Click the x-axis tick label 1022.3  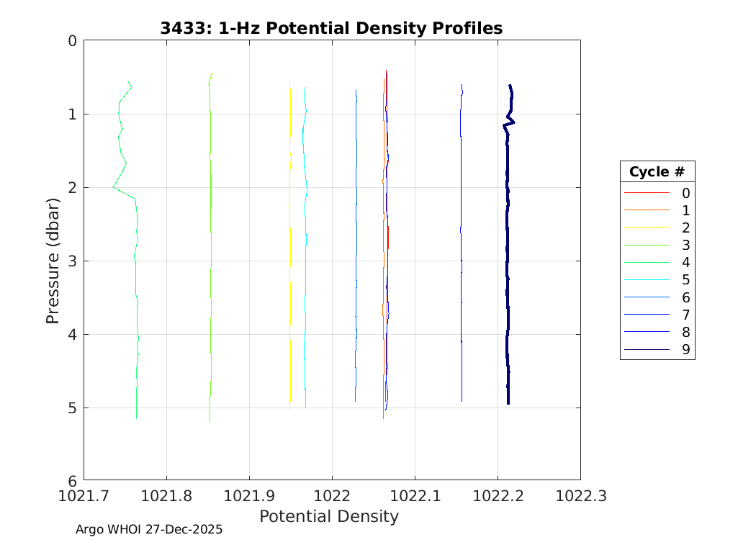pos(580,495)
